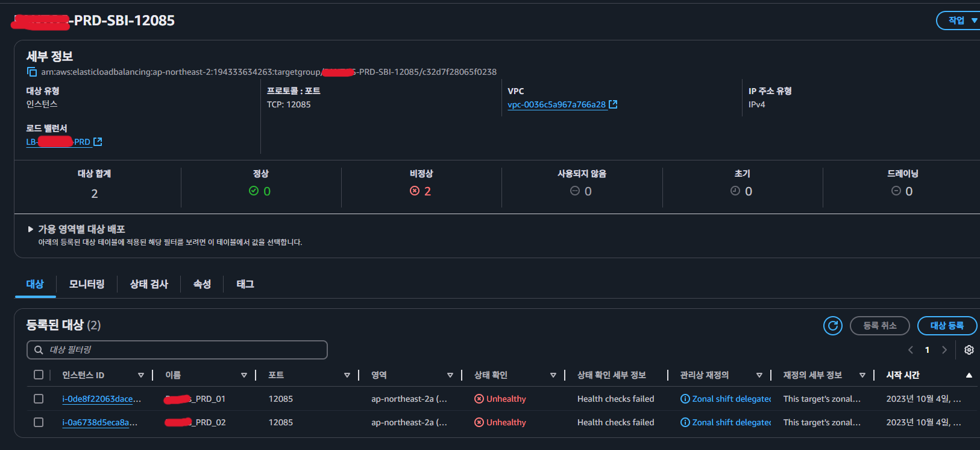Select all targets with the header checkbox
Image resolution: width=980 pixels, height=450 pixels.
coord(39,375)
